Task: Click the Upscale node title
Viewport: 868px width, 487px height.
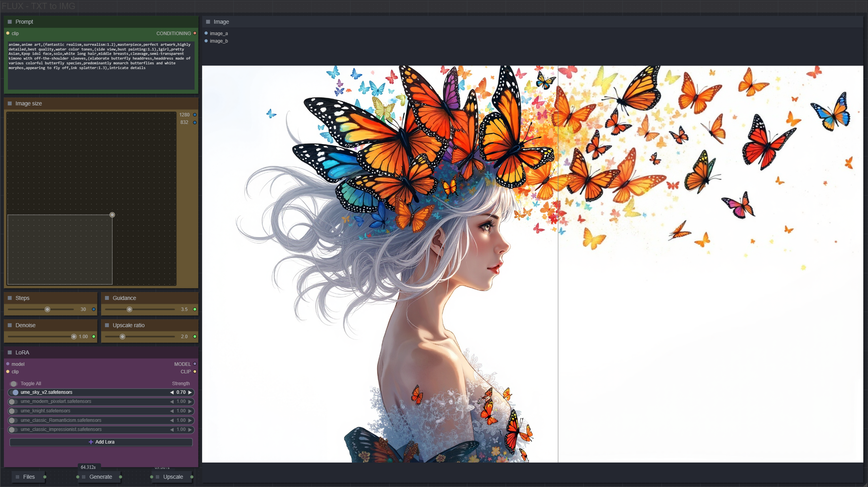Action: point(173,477)
